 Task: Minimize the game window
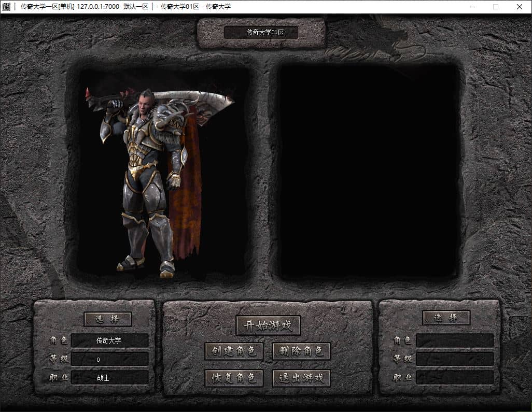click(472, 7)
